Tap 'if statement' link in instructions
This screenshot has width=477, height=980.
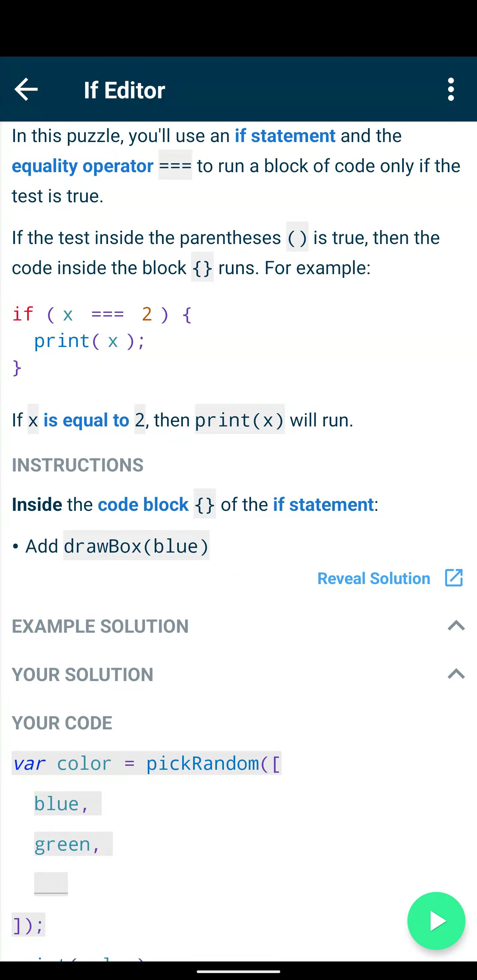pos(323,505)
